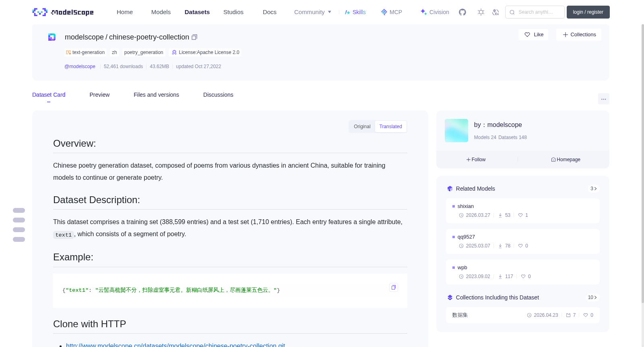Click the login / register button
Image resolution: width=644 pixels, height=347 pixels.
[588, 12]
